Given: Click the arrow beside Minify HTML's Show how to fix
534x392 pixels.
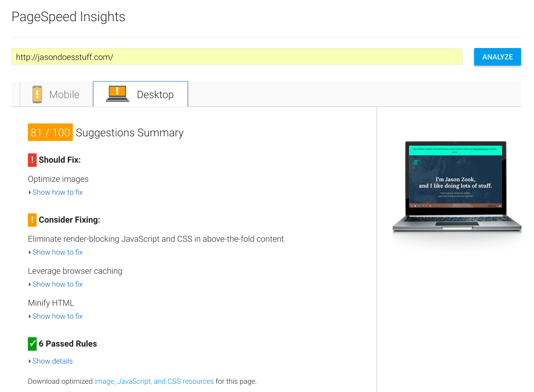Looking at the screenshot, I should point(30,316).
